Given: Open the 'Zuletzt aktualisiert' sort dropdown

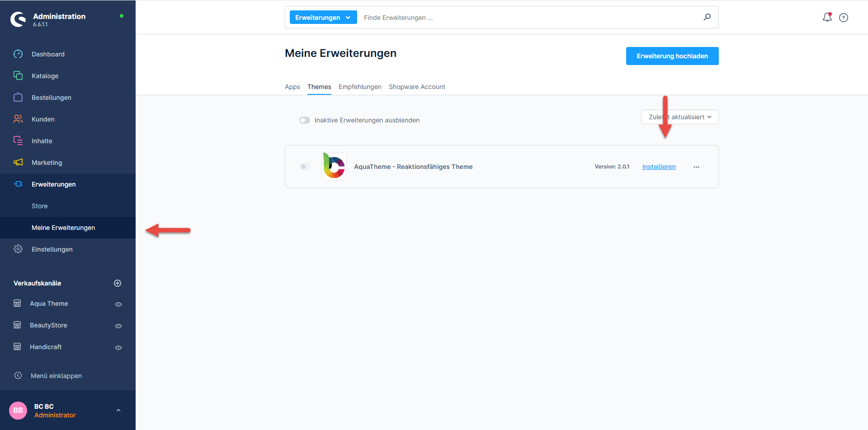Looking at the screenshot, I should pyautogui.click(x=679, y=117).
